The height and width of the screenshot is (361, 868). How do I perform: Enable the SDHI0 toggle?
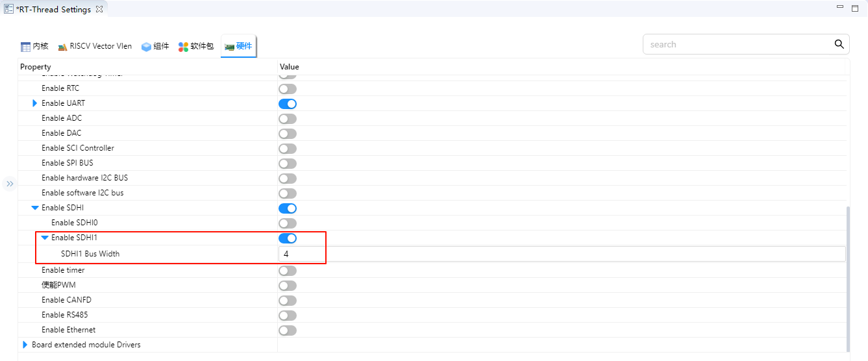(x=288, y=223)
